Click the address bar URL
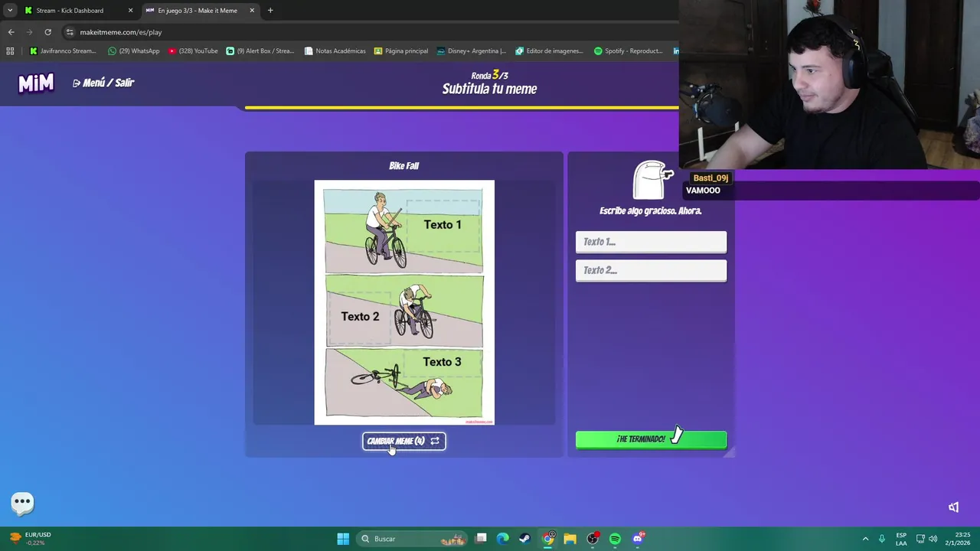980x551 pixels. point(121,32)
